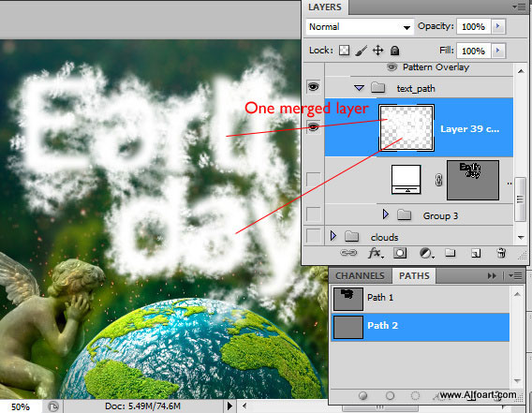Hide the Layer 39 copy layer
532x413 pixels.
[x=313, y=127]
